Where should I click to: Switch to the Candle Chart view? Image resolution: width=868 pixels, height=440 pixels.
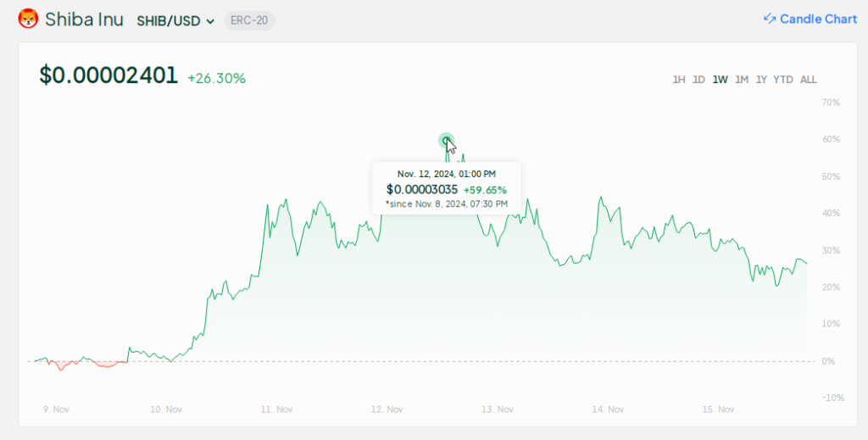point(818,19)
